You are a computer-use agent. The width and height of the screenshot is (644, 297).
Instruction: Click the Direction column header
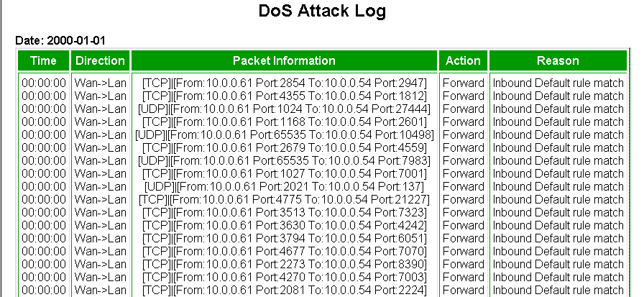100,60
